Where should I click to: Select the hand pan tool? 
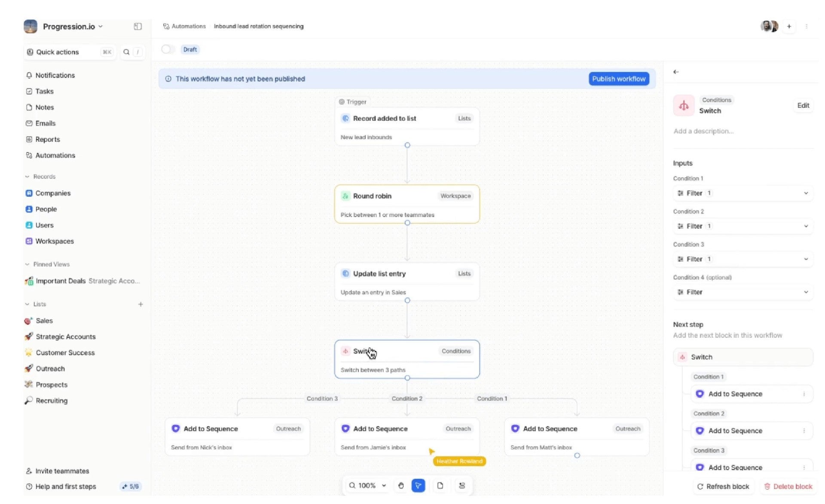click(400, 486)
